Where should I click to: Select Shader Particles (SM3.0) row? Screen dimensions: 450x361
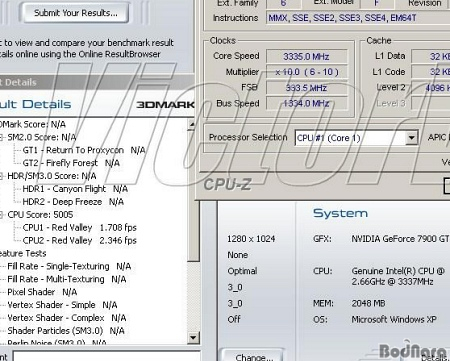tap(66, 331)
